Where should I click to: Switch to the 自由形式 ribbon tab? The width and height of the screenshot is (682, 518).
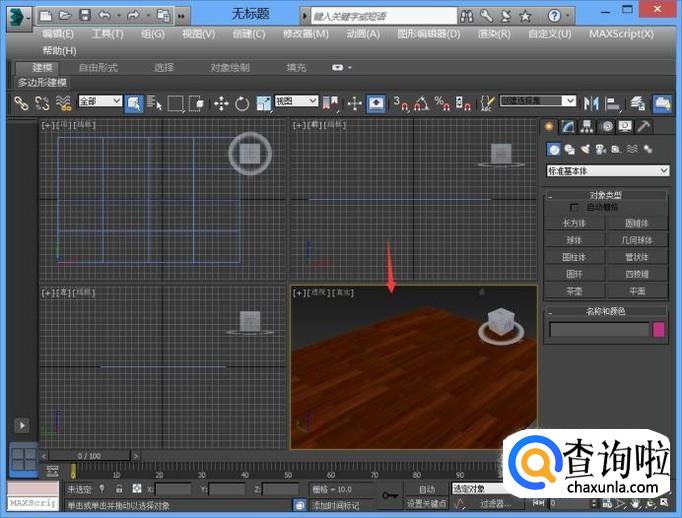pos(98,67)
